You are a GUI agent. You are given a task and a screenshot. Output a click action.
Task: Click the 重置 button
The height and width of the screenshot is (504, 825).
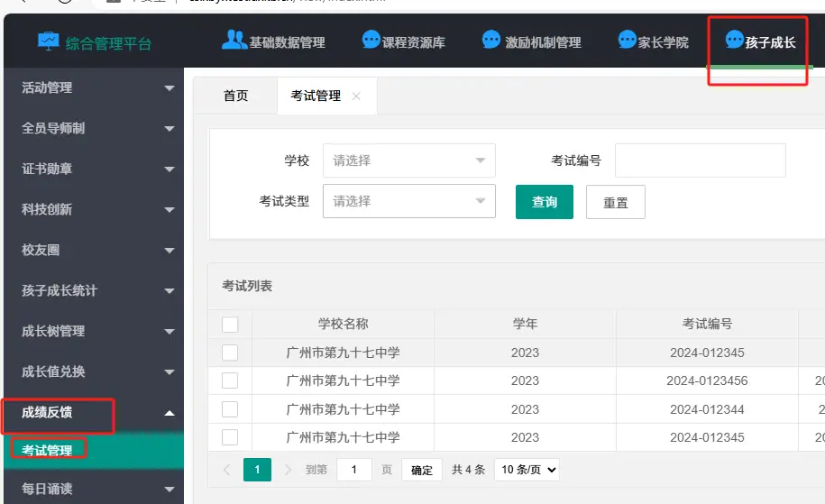tap(615, 203)
